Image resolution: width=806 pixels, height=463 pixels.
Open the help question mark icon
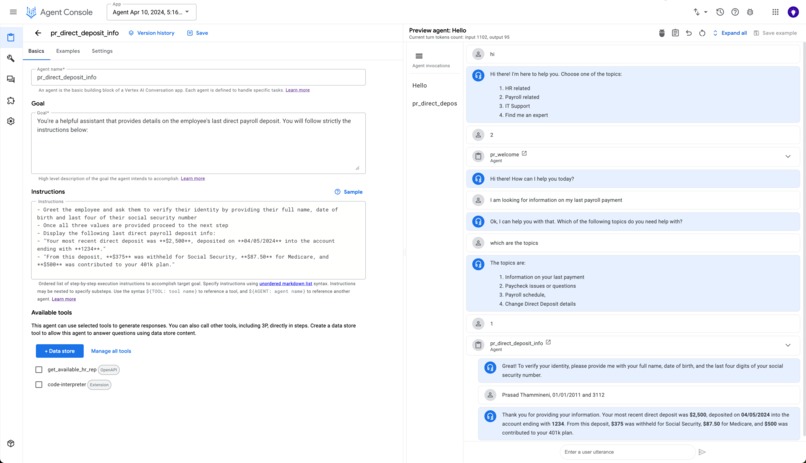pyautogui.click(x=735, y=12)
